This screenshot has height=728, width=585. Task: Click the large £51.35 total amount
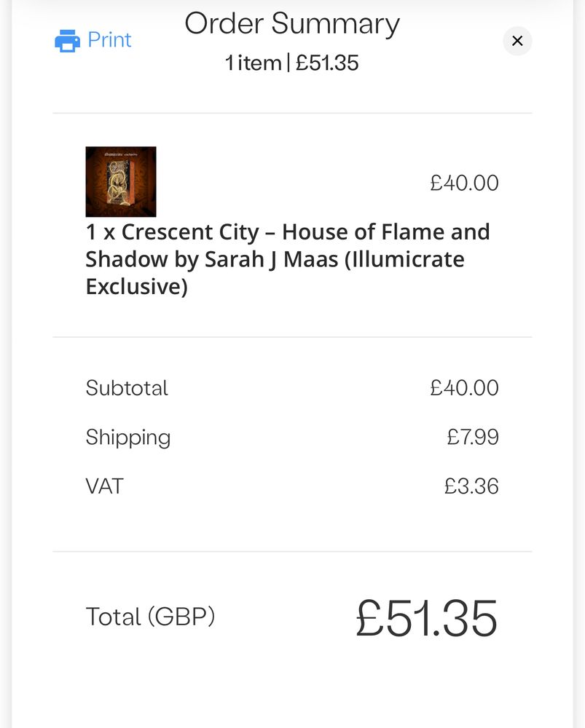click(x=427, y=618)
